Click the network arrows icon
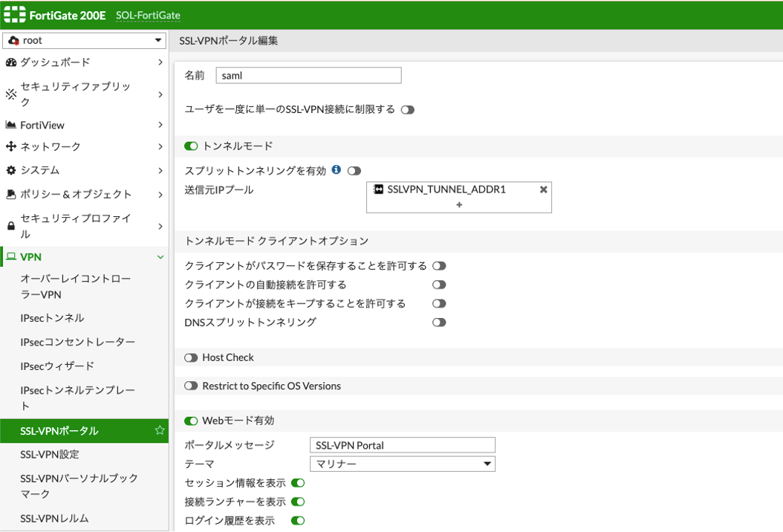This screenshot has width=783, height=532. [11, 146]
